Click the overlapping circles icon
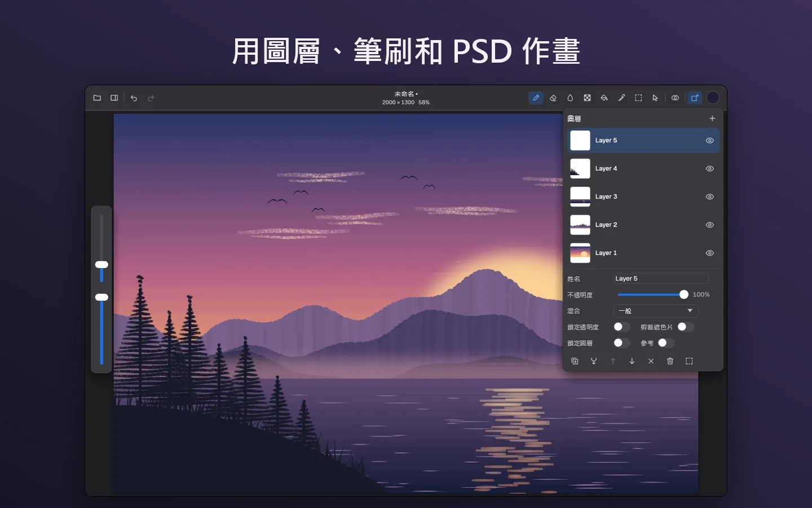Viewport: 812px width, 508px height. (x=675, y=98)
